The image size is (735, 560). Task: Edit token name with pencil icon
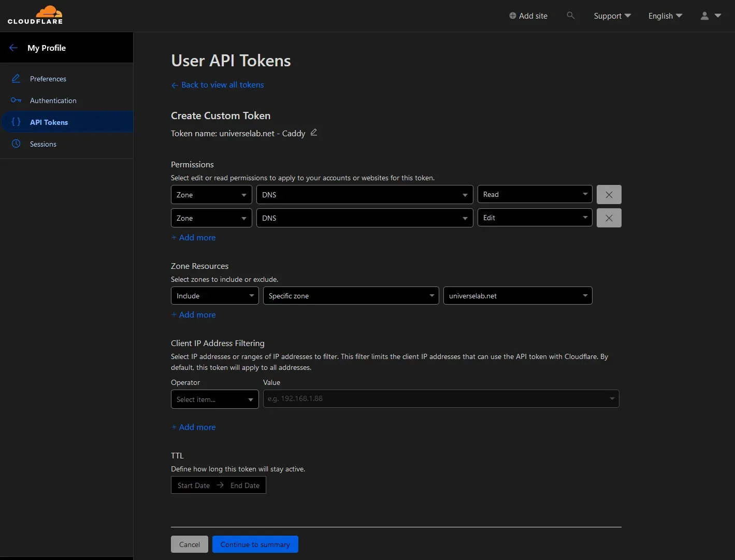point(314,133)
